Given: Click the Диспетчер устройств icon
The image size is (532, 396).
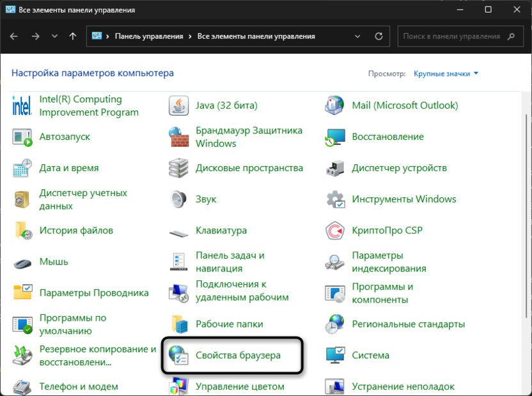Looking at the screenshot, I should click(x=336, y=168).
